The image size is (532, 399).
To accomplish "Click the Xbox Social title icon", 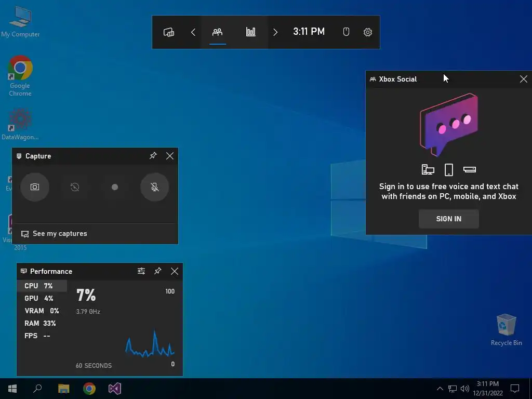I will click(373, 79).
